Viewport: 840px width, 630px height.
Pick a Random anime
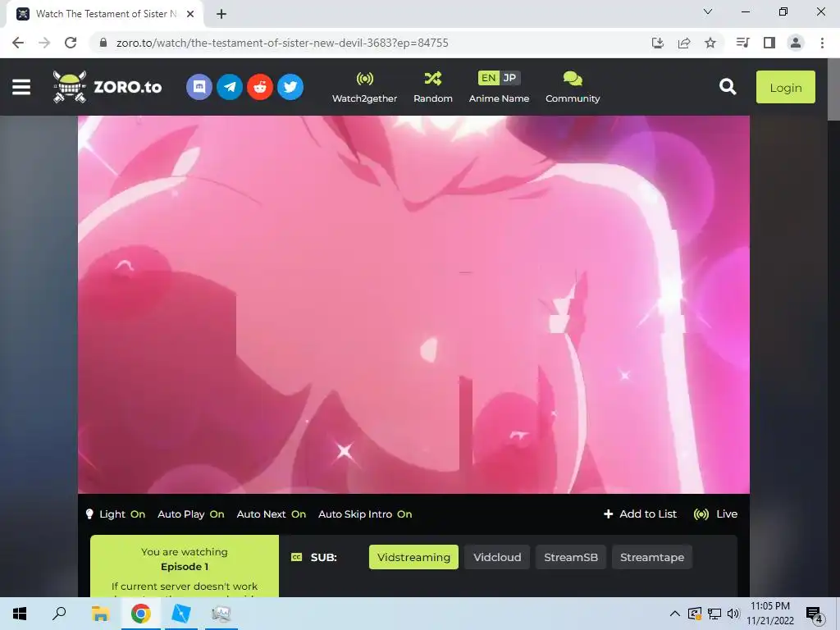(433, 87)
